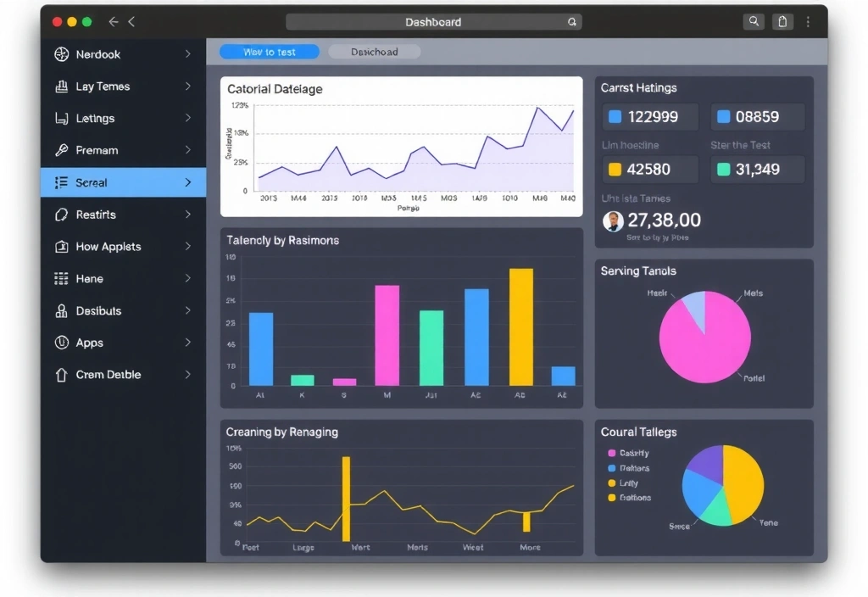868x597 pixels.
Task: Click the search icon in the top-right toolbar
Action: (x=753, y=22)
